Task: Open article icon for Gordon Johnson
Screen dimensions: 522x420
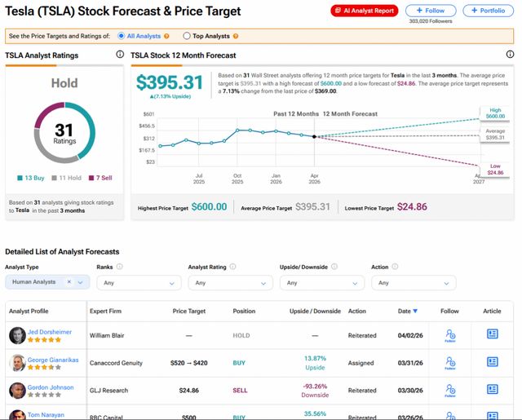Action: point(492,391)
